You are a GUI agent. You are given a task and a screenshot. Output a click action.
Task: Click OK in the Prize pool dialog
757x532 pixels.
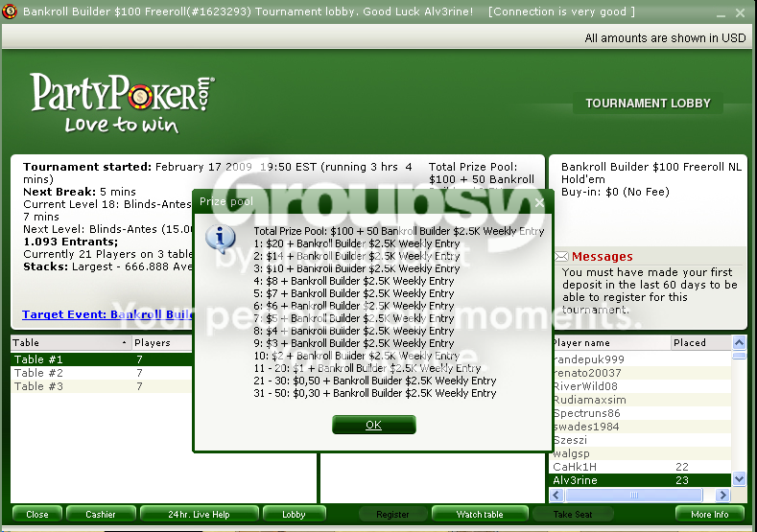373,425
